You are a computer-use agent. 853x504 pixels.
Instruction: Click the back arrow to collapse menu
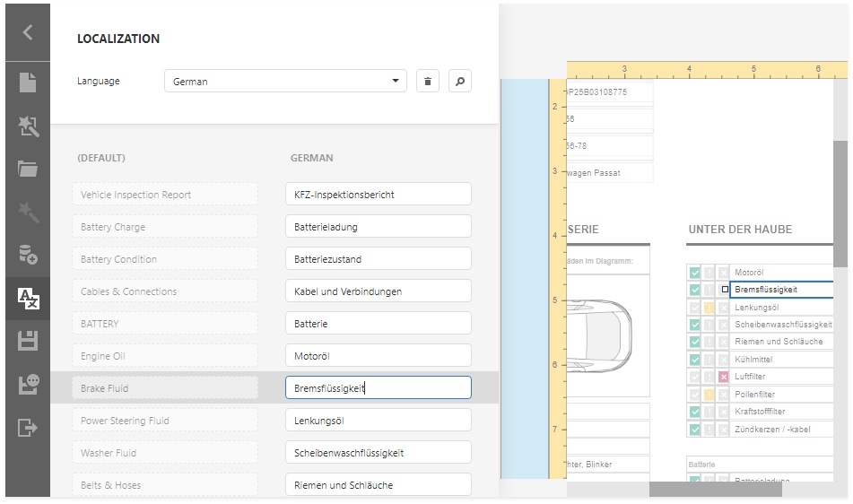(x=28, y=32)
